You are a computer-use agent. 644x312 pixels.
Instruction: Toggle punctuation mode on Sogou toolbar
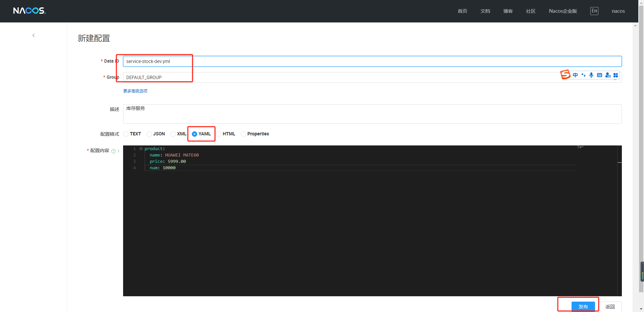[x=583, y=75]
